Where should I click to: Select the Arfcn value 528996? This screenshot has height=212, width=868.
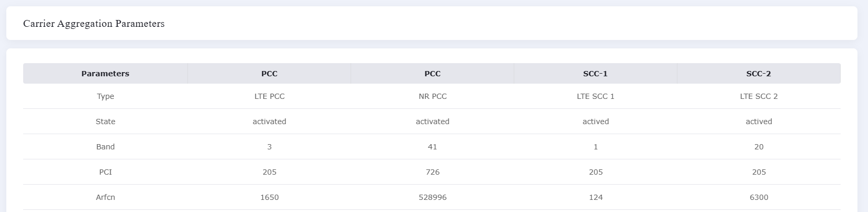pyautogui.click(x=433, y=197)
